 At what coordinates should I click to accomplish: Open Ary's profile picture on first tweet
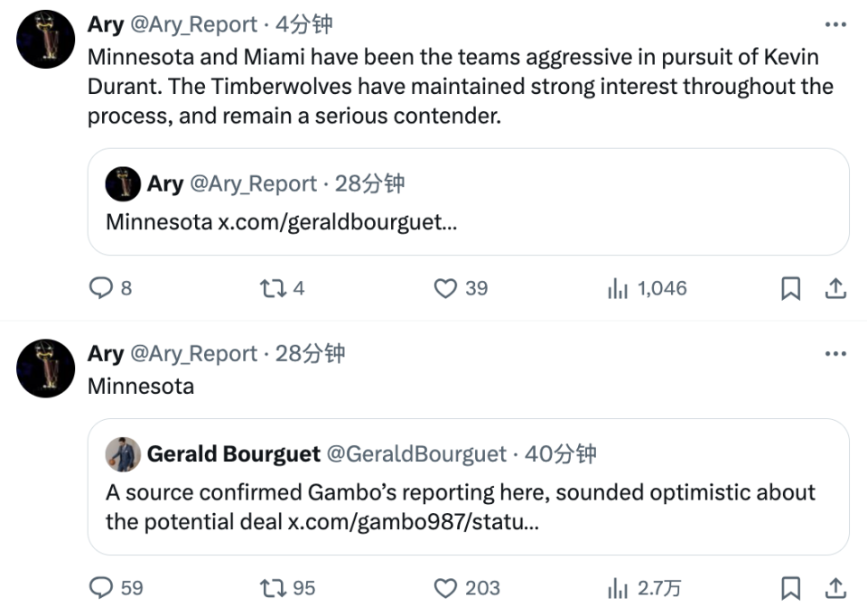(45, 39)
